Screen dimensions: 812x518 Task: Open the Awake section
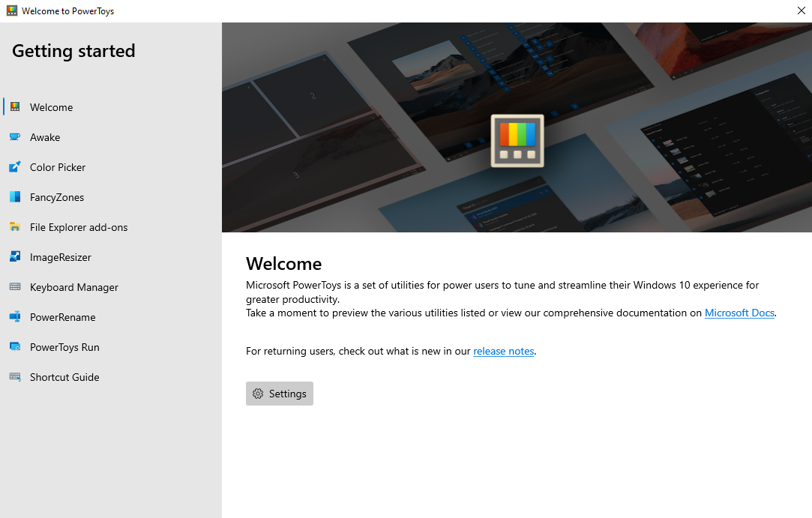point(111,136)
